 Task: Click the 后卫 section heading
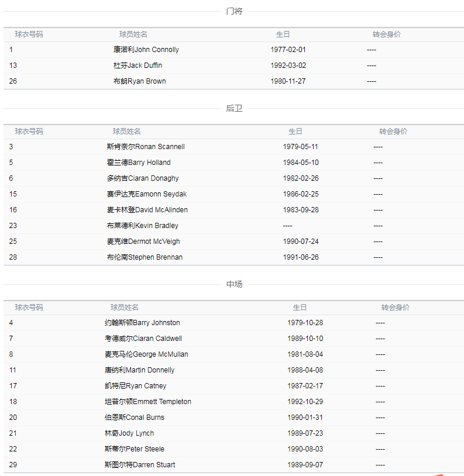[234, 108]
